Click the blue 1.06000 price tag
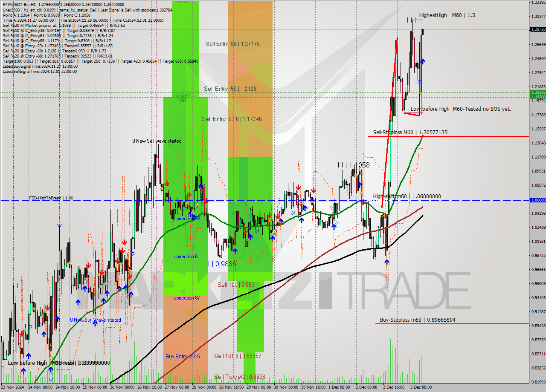This screenshot has height=392, width=546. 537,200
